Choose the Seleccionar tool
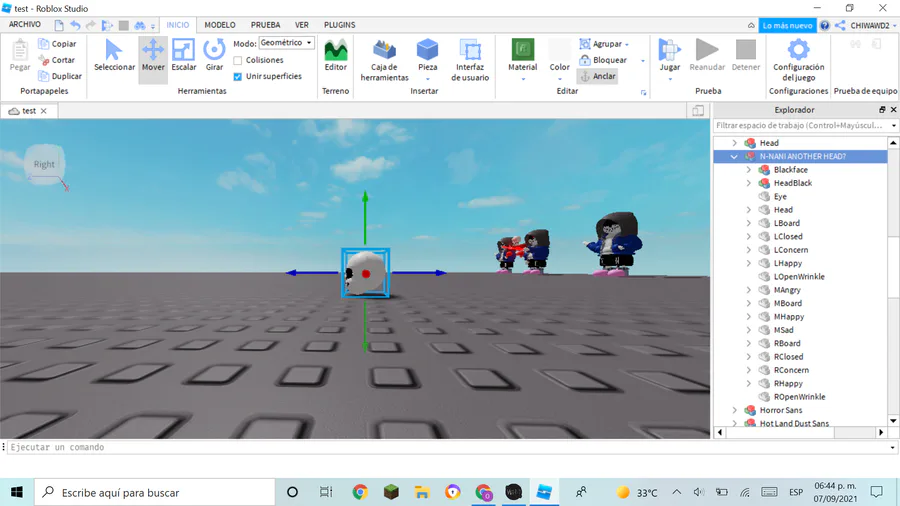Viewport: 900px width, 506px height. click(x=114, y=56)
